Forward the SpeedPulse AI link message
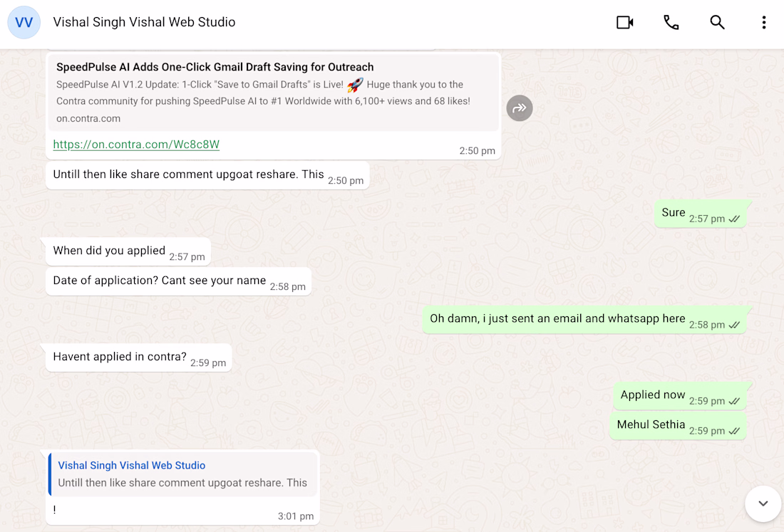 pos(520,108)
